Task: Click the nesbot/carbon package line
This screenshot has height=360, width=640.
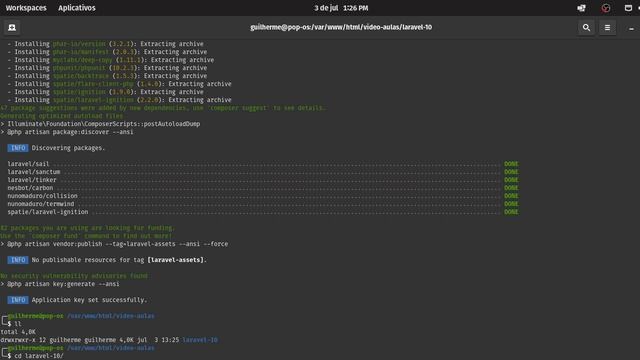Action: tap(263, 188)
